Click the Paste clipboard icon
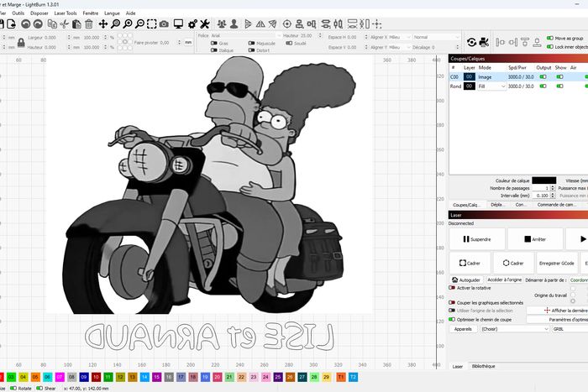Image resolution: width=588 pixels, height=392 pixels. 76,24
